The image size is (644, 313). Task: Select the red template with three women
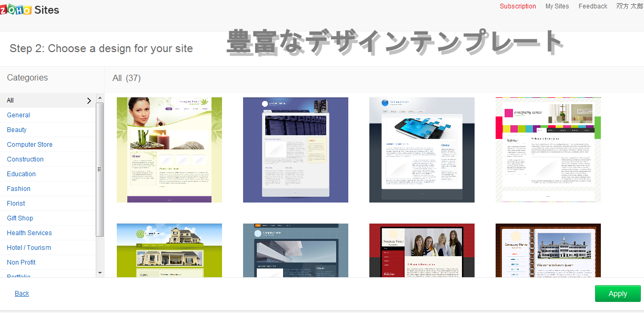click(x=422, y=250)
